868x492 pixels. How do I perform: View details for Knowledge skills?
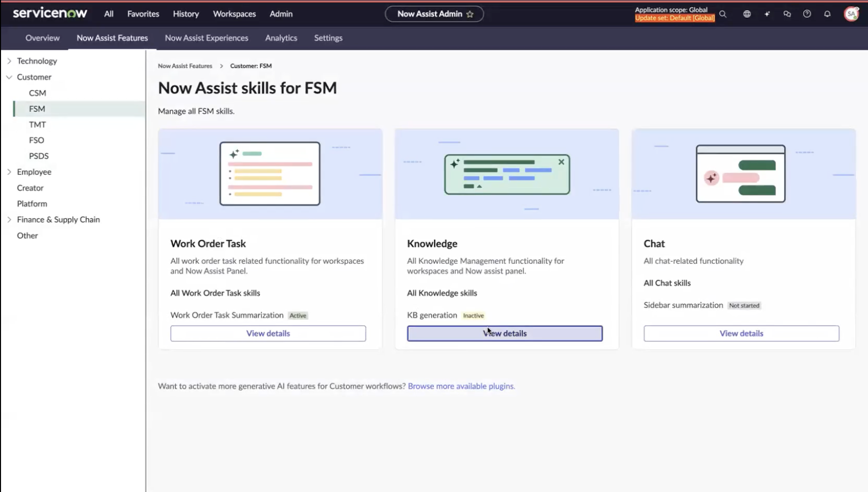coord(505,333)
